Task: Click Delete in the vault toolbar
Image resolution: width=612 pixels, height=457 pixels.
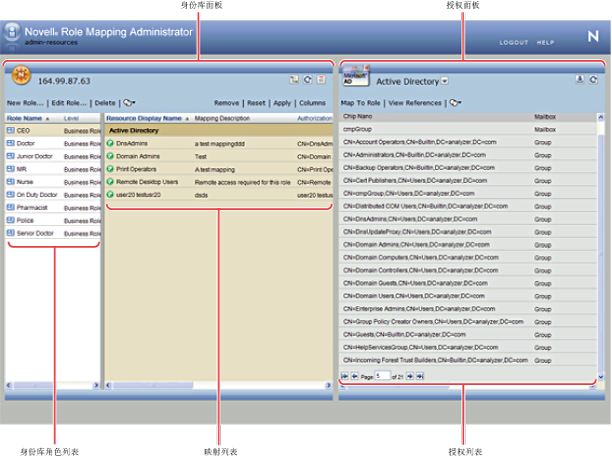Action: tap(105, 103)
